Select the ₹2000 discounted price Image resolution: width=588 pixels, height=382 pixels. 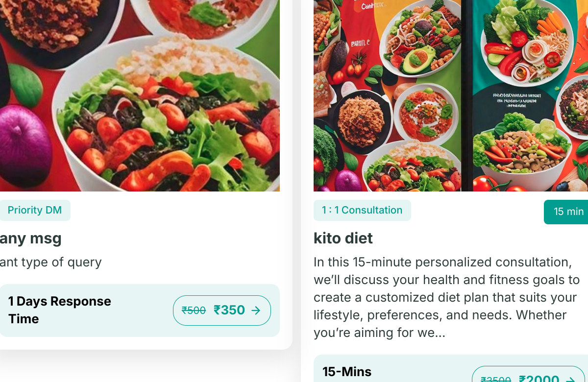(539, 379)
